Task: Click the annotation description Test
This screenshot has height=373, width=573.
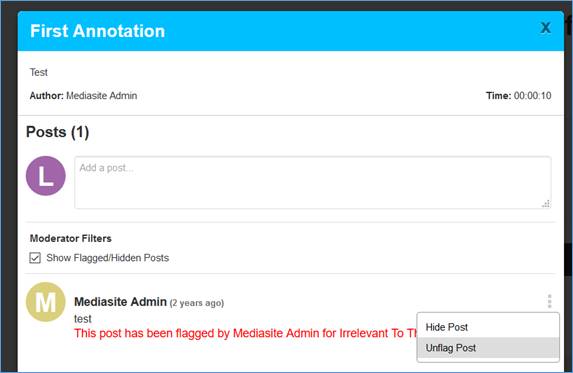Action: coord(39,72)
